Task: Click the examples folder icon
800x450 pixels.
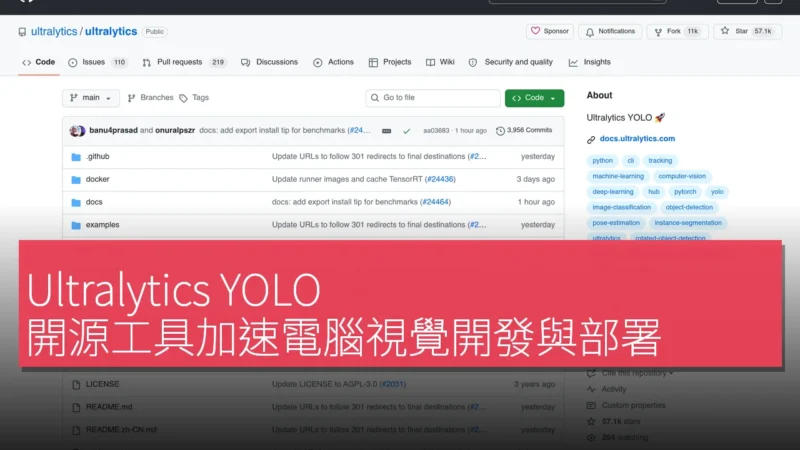Action: (76, 225)
